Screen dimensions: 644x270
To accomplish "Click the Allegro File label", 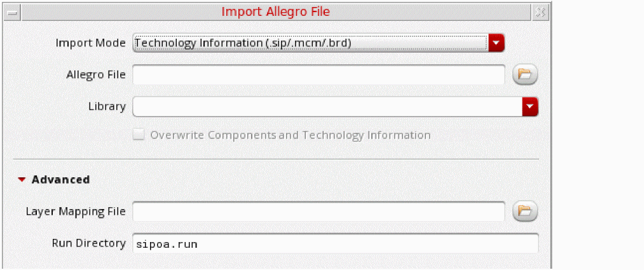I will coord(96,74).
